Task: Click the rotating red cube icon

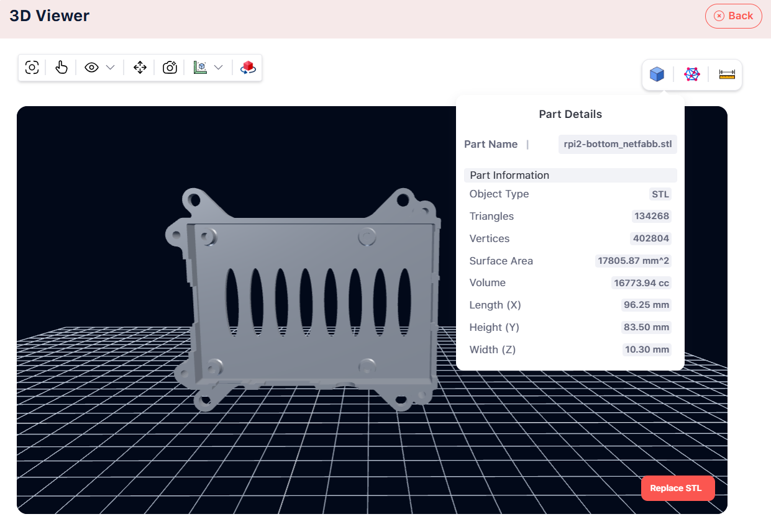Action: (248, 68)
